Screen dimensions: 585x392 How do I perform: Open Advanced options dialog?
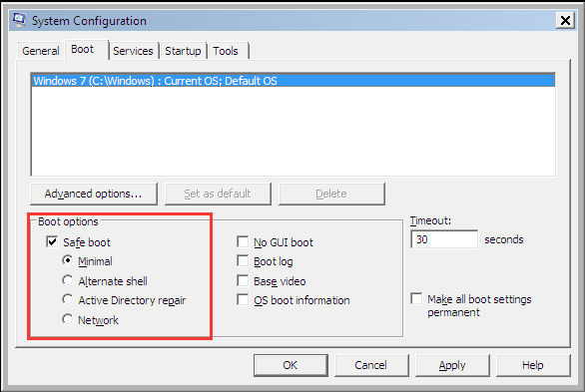pyautogui.click(x=94, y=194)
